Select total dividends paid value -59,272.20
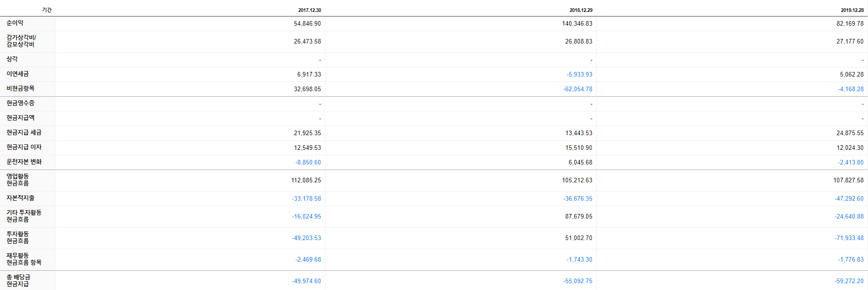The width and height of the screenshot is (868, 290). point(849,281)
